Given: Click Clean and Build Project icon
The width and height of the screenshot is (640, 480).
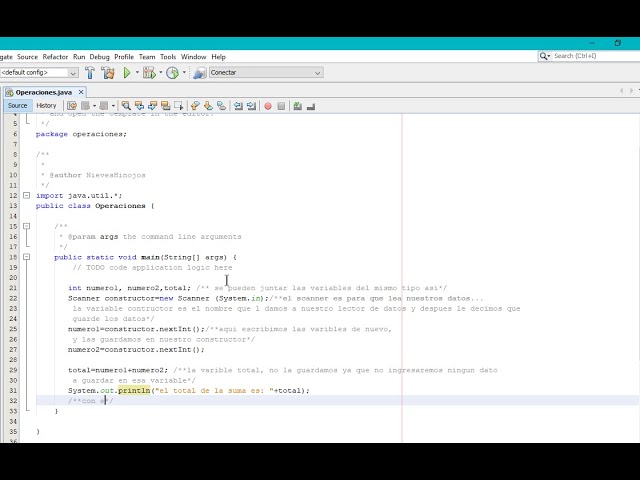Looking at the screenshot, I should click(108, 73).
